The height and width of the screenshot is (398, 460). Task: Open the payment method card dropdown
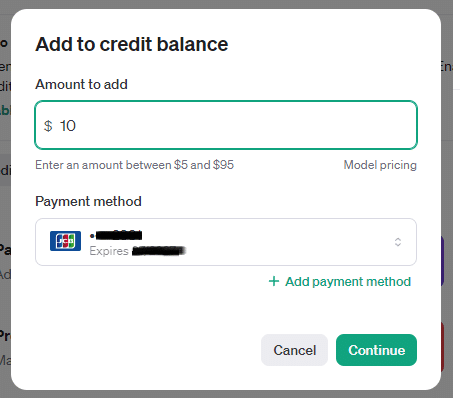point(226,242)
